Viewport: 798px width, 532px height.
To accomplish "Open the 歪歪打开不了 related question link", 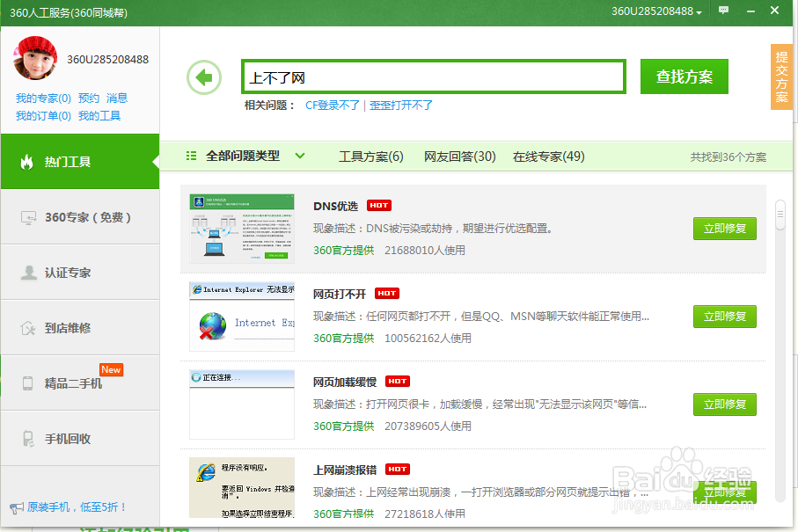I will [x=401, y=106].
